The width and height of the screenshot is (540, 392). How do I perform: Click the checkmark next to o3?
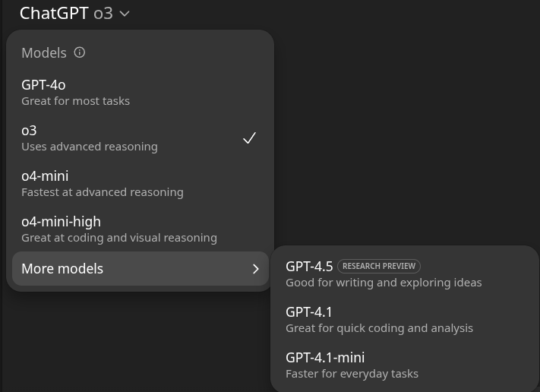(249, 138)
